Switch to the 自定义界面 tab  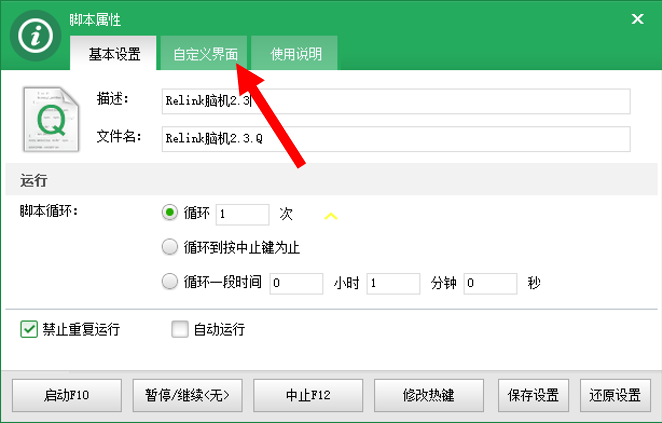tap(204, 54)
